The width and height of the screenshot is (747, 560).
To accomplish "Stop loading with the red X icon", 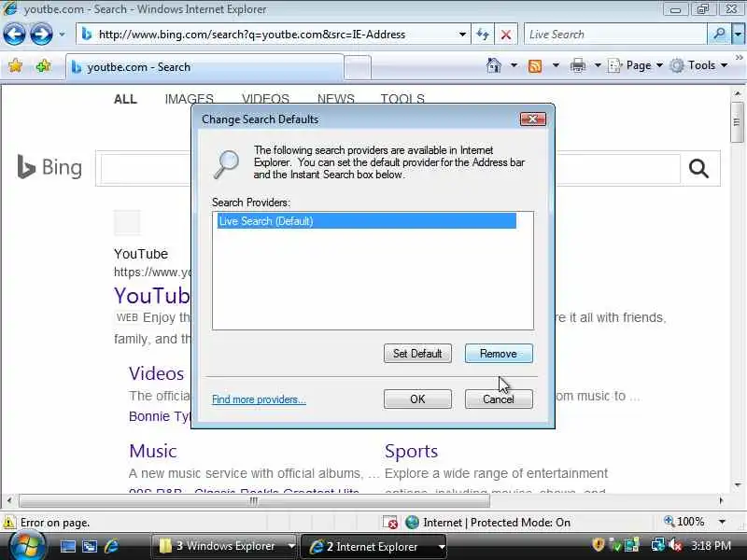I will [506, 35].
